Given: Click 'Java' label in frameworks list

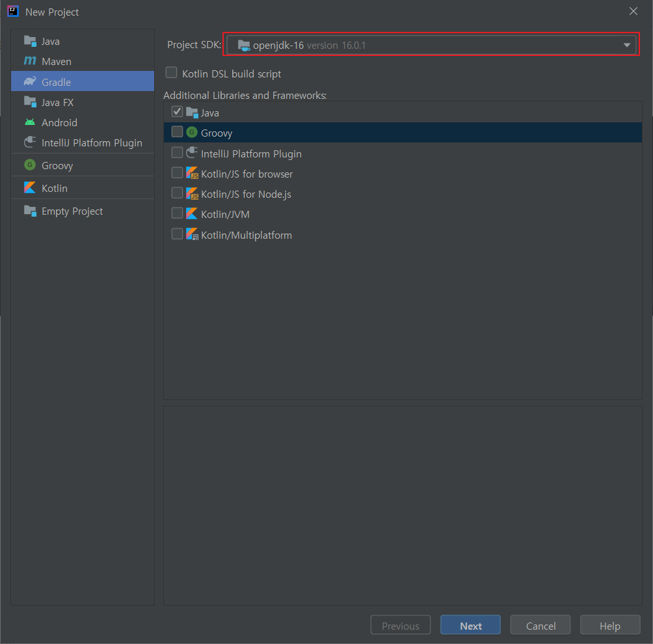Looking at the screenshot, I should 210,113.
